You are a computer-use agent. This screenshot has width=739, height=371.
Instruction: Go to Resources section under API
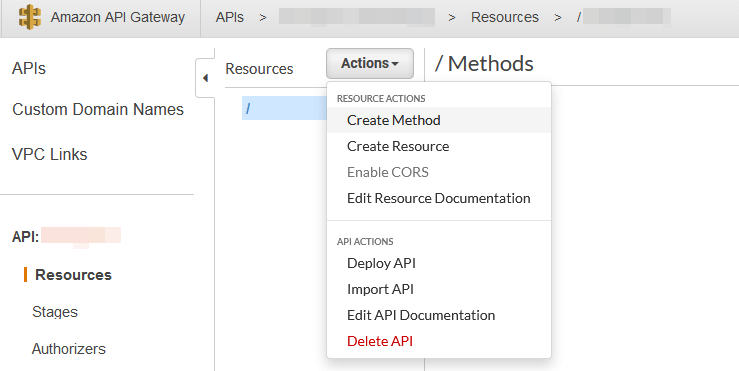coord(74,275)
